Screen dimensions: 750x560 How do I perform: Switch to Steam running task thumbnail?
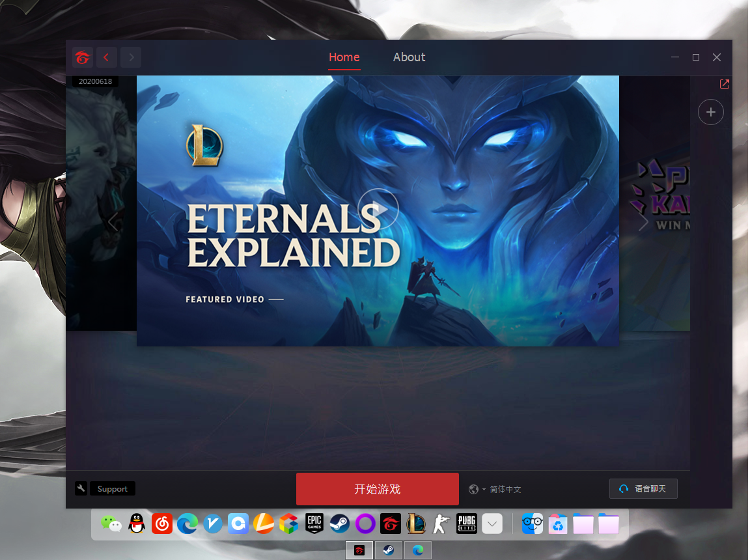pos(389,550)
